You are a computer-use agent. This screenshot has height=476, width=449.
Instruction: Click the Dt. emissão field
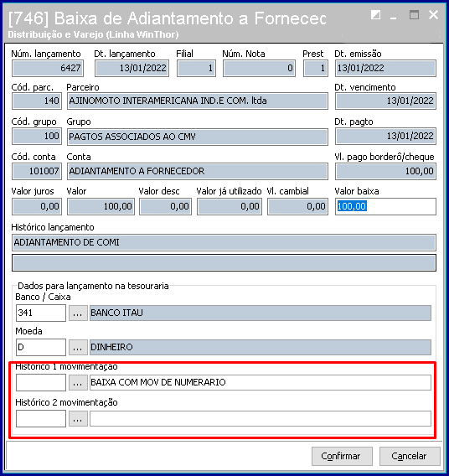click(385, 68)
